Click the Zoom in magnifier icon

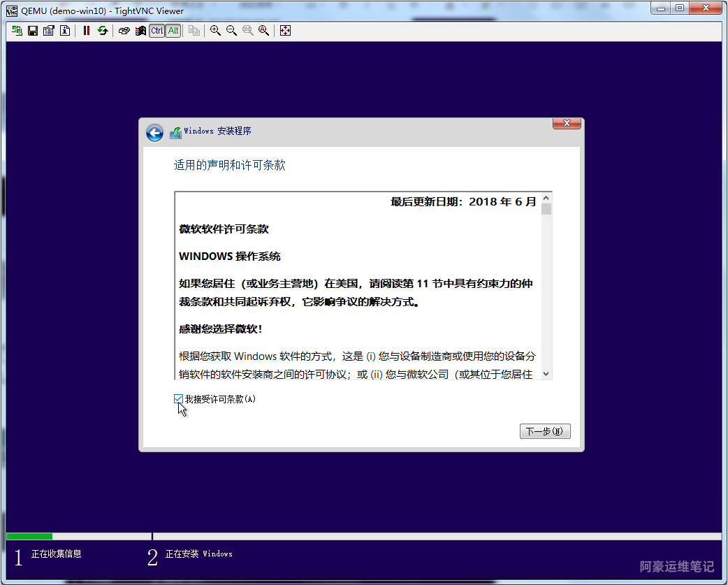215,31
